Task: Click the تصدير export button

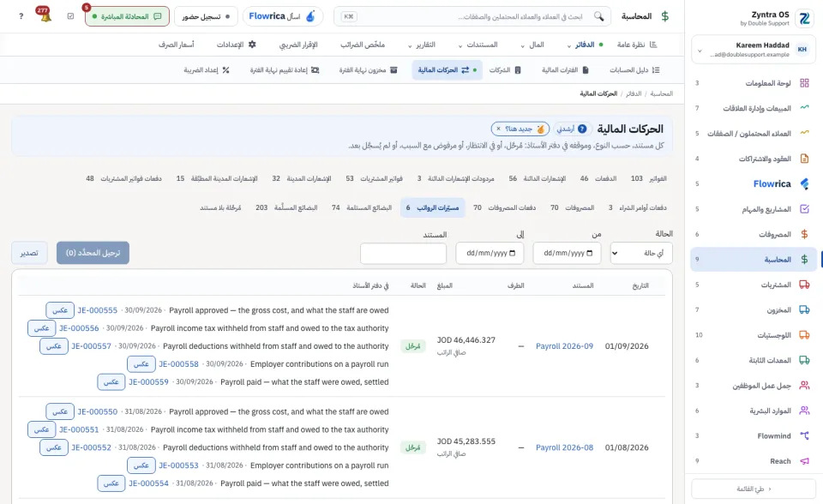Action: point(29,253)
